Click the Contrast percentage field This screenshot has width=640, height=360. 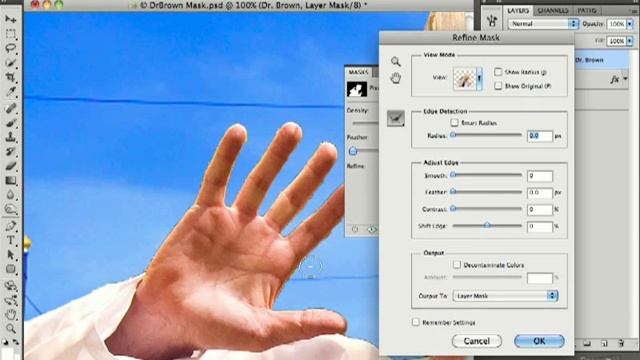pos(540,210)
